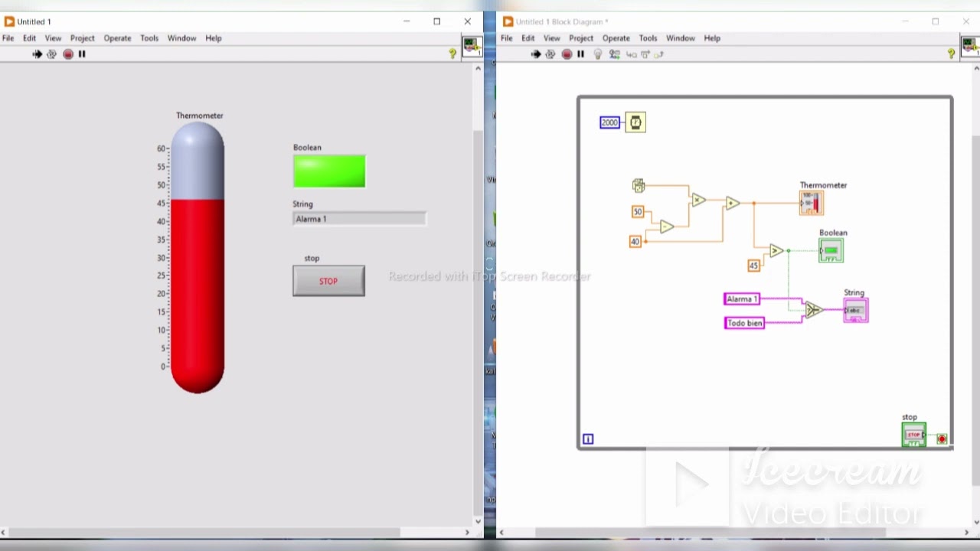Image resolution: width=980 pixels, height=551 pixels.
Task: Click Block Diagram horizontal scrollbar left arrow
Action: coord(501,532)
